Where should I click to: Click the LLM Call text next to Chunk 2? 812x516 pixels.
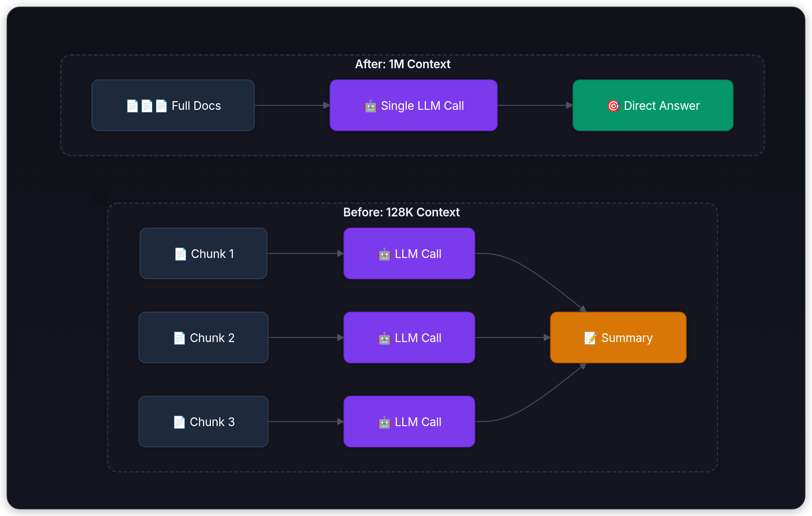[418, 338]
